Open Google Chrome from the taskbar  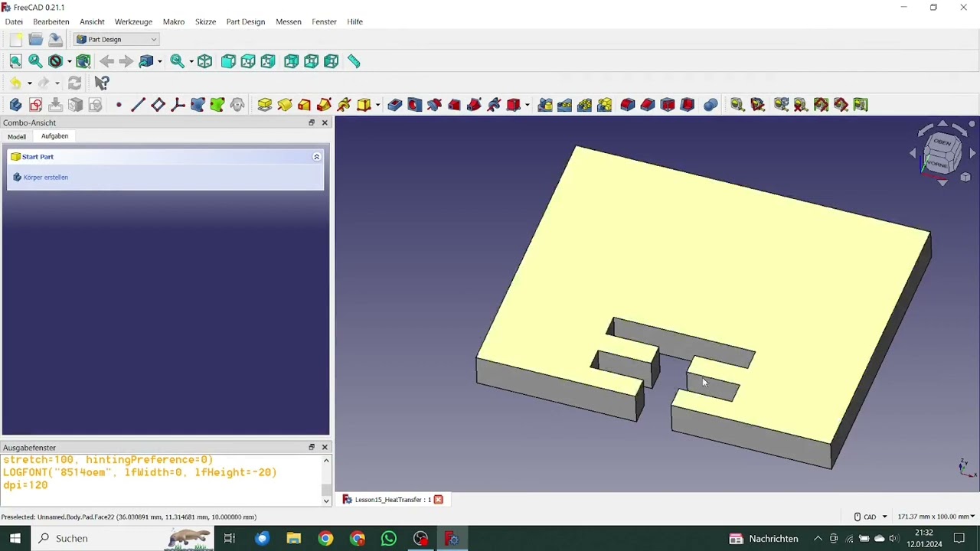[326, 539]
